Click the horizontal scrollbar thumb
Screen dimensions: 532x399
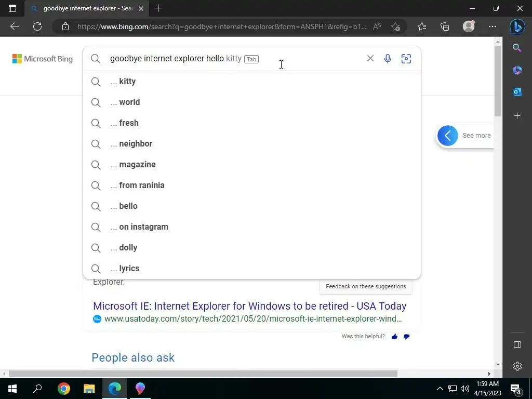point(203,374)
